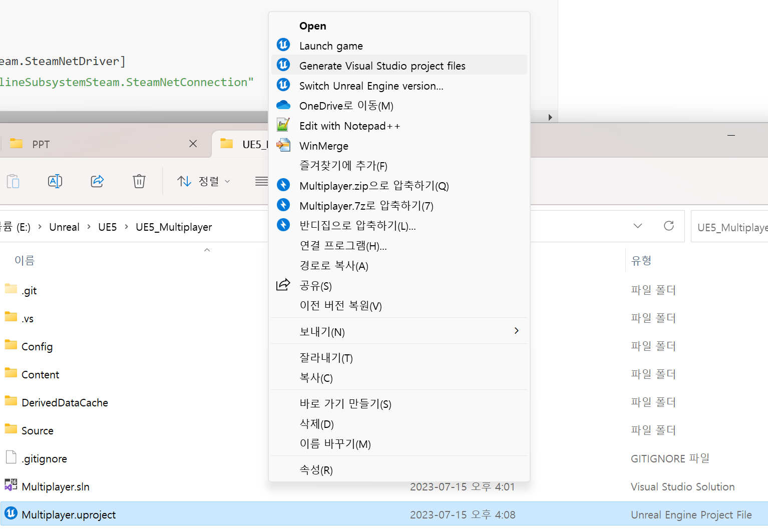The height and width of the screenshot is (532, 768).
Task: Click the delete trash icon in Explorer toolbar
Action: [x=139, y=181]
